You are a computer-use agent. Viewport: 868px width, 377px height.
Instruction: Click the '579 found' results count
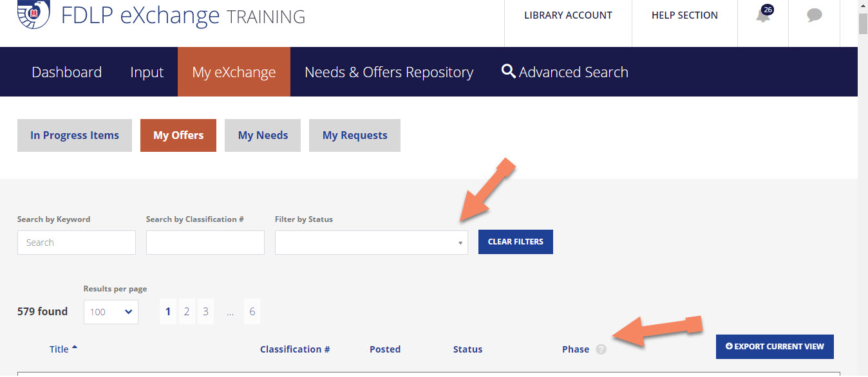pyautogui.click(x=42, y=311)
